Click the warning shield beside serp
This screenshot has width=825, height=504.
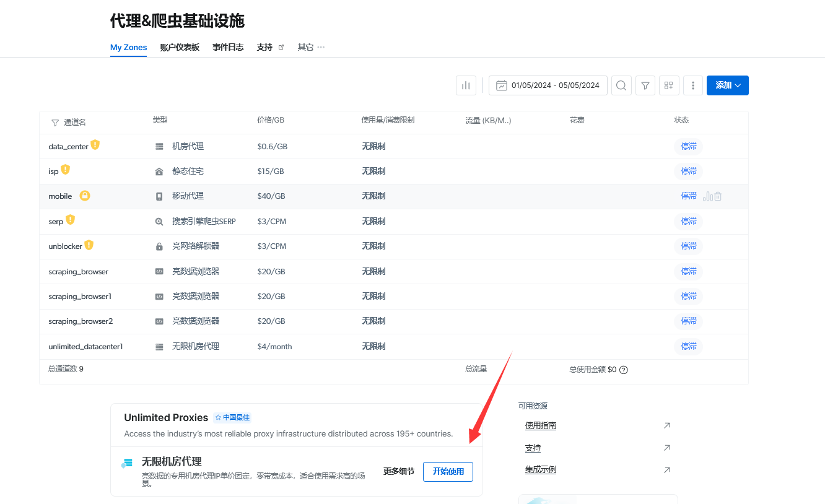(x=70, y=220)
